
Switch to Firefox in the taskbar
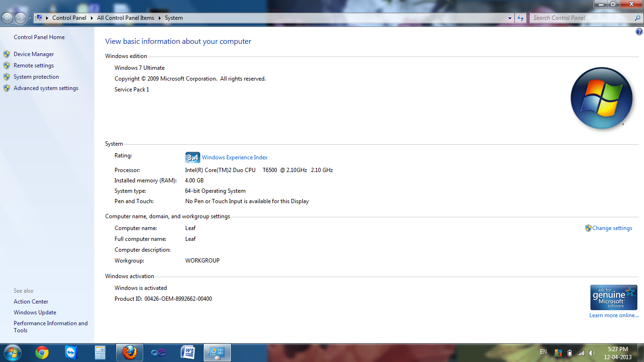pyautogui.click(x=129, y=353)
